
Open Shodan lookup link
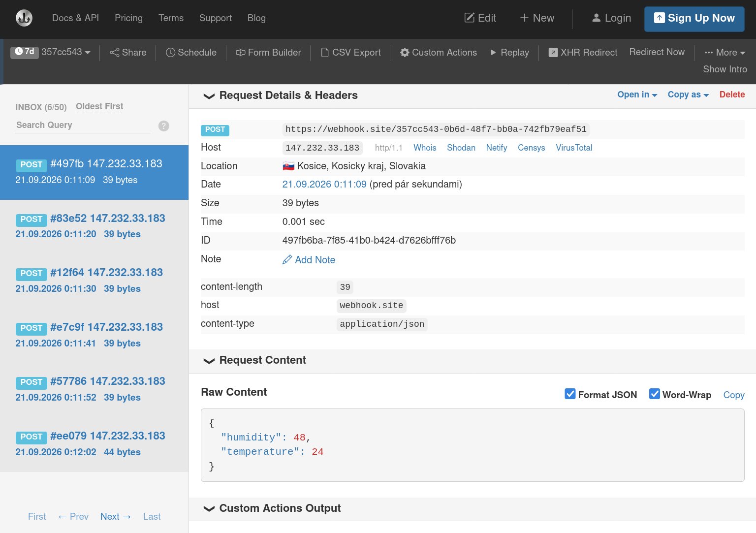[x=461, y=148]
